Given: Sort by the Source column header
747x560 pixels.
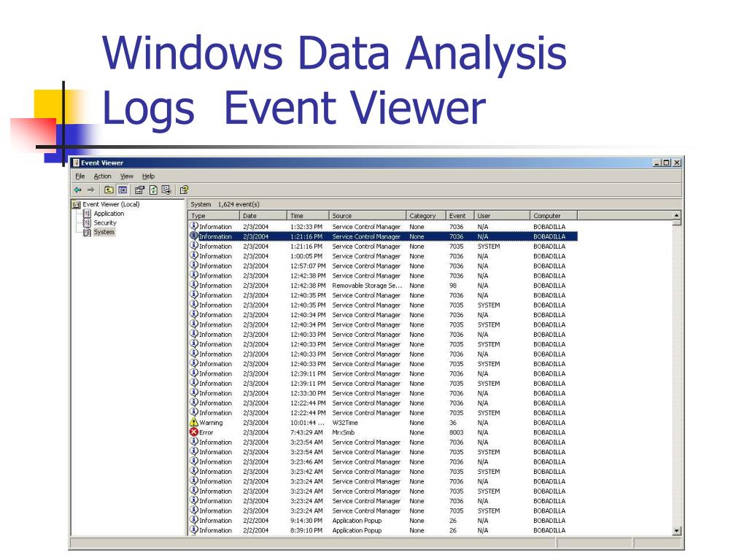Looking at the screenshot, I should point(368,216).
